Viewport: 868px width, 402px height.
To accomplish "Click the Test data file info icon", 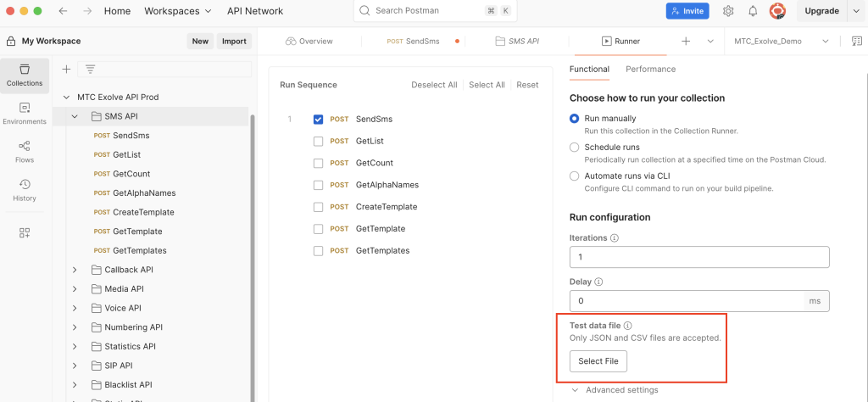I will click(x=628, y=326).
